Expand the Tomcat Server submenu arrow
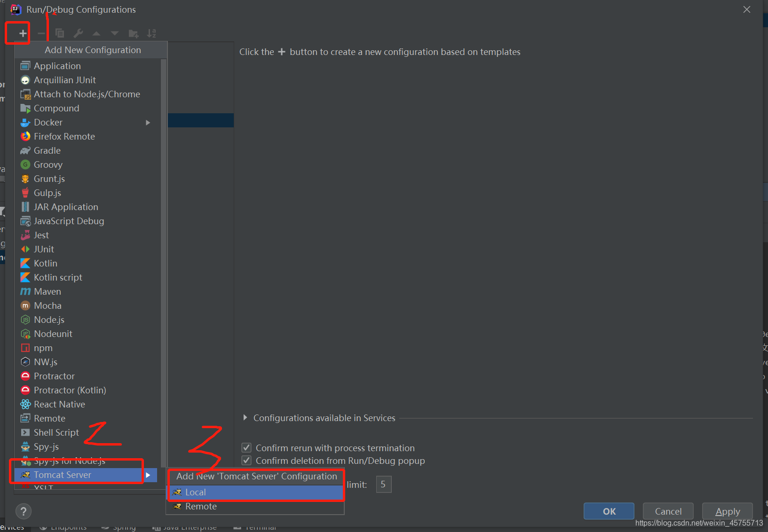The height and width of the screenshot is (532, 768). click(148, 475)
